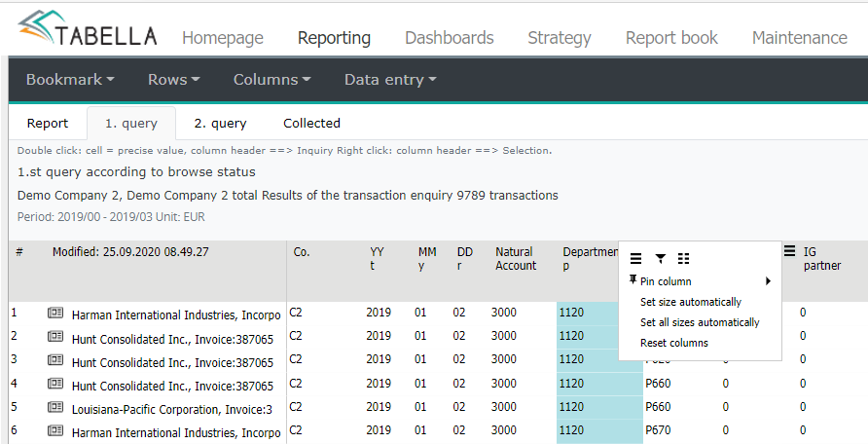868x444 pixels.
Task: Open transaction details icon in row 4
Action: [55, 383]
